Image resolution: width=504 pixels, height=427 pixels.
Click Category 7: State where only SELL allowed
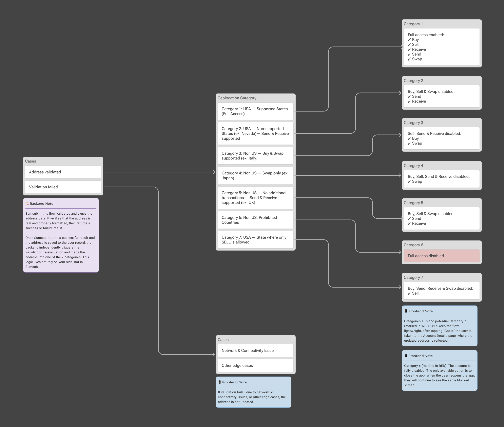coord(256,240)
